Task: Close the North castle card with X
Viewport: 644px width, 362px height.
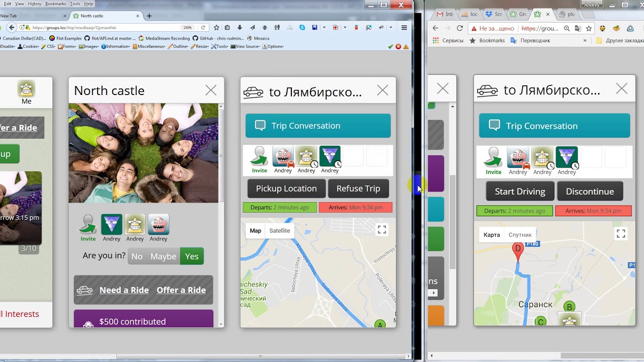Action: [211, 90]
